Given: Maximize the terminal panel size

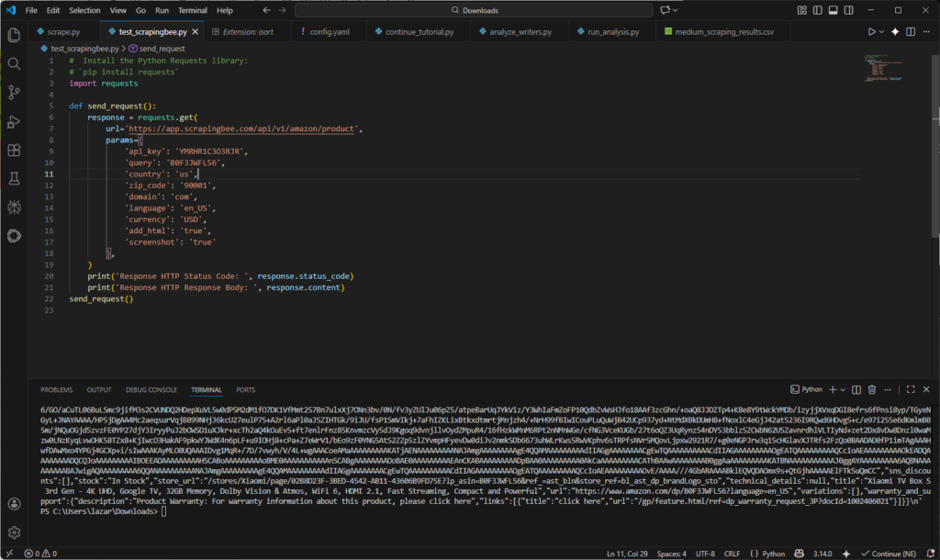Looking at the screenshot, I should coord(911,389).
